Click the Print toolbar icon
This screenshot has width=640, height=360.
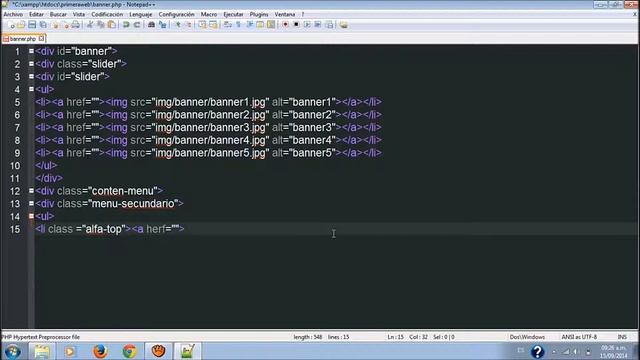pyautogui.click(x=76, y=25)
